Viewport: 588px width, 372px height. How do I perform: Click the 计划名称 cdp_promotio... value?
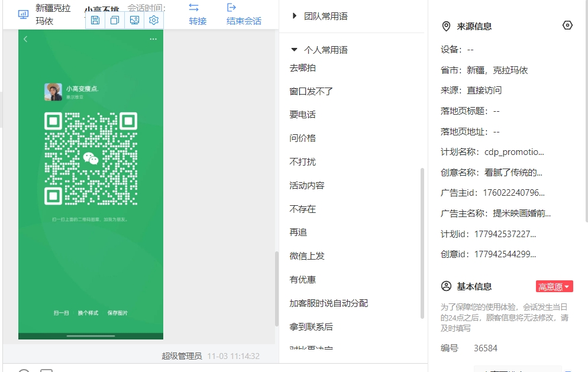tap(514, 152)
